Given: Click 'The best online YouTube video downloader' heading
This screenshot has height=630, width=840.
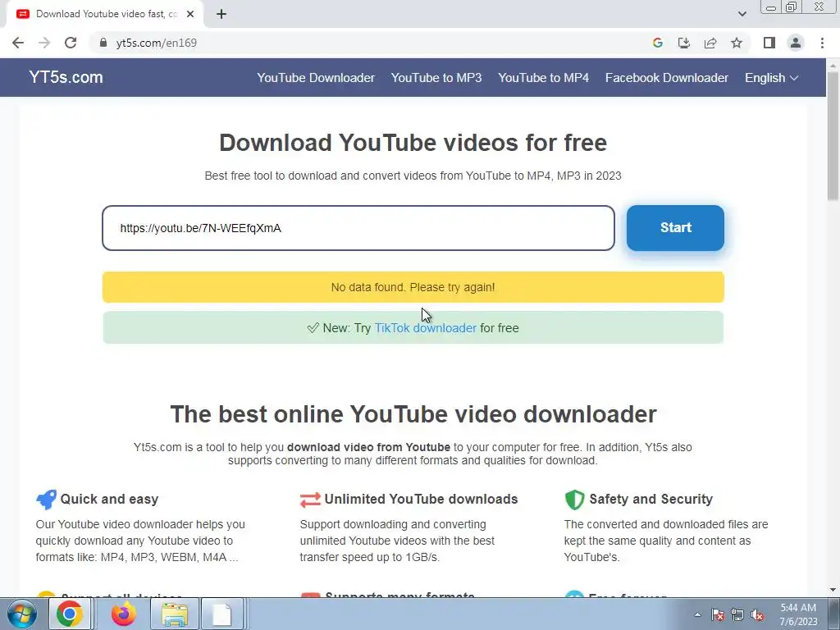Looking at the screenshot, I should pos(413,414).
